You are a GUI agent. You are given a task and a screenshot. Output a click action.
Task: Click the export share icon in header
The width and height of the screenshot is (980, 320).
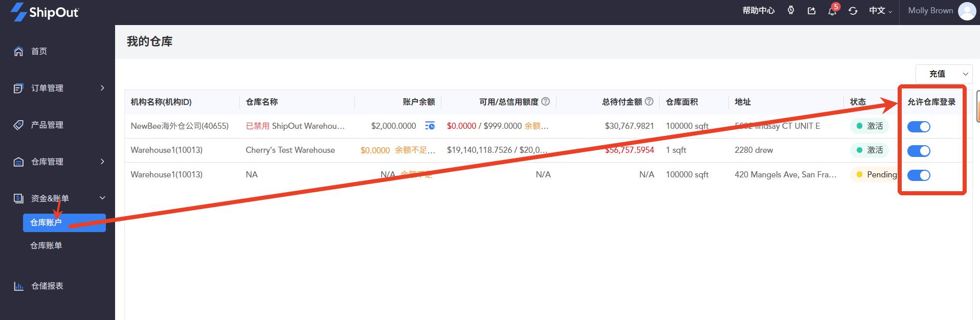coord(812,11)
